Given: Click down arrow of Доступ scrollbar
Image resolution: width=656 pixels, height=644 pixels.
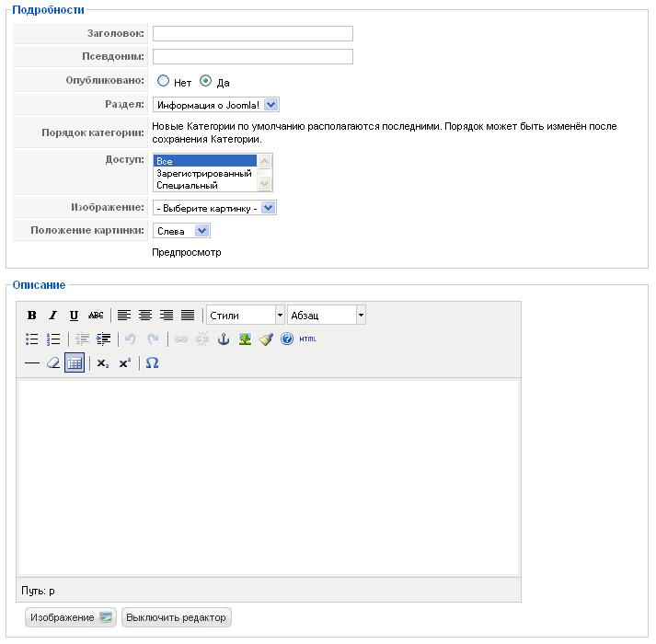Looking at the screenshot, I should [264, 183].
